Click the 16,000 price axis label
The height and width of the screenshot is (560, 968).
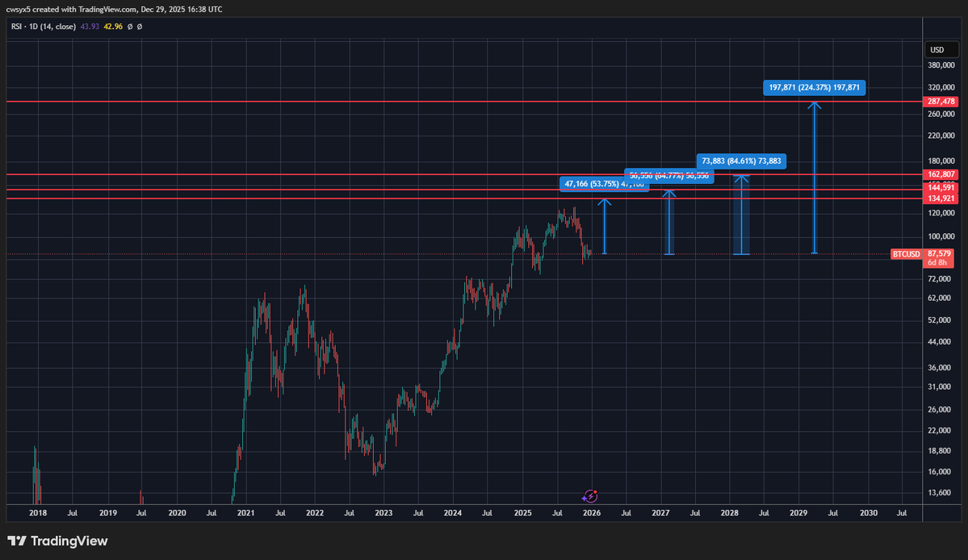pyautogui.click(x=939, y=472)
